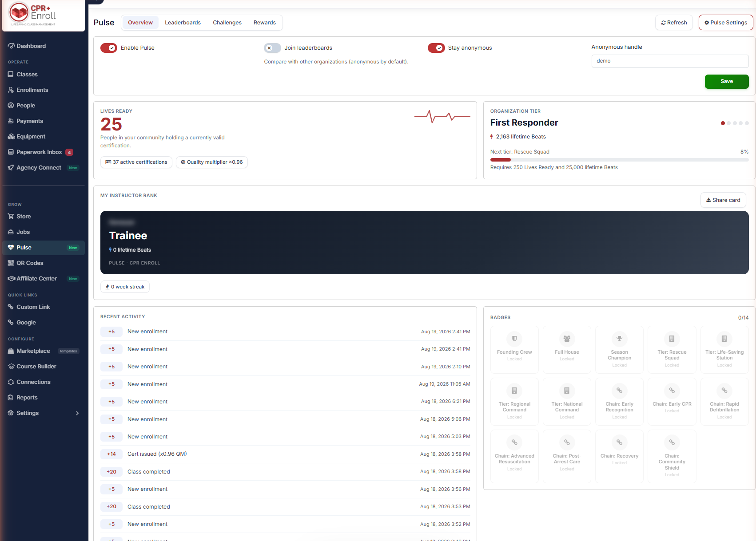756x541 pixels.
Task: Click the Share card button
Action: tap(723, 200)
